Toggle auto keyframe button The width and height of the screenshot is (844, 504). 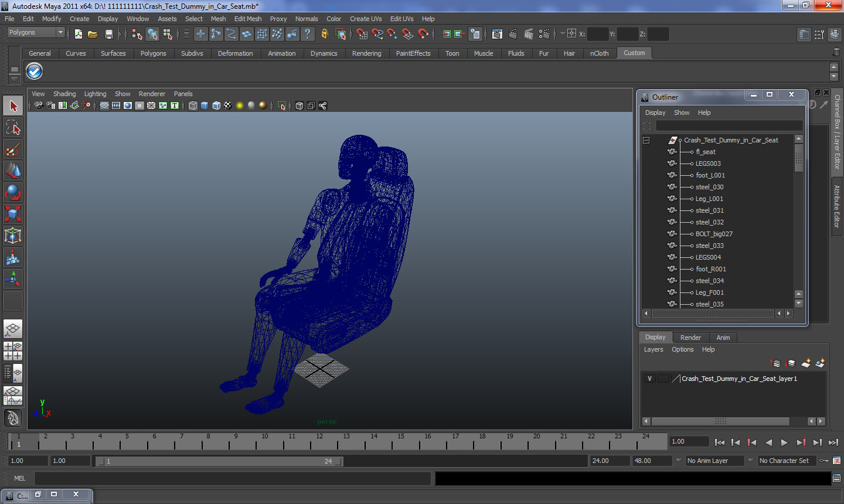[x=824, y=461]
